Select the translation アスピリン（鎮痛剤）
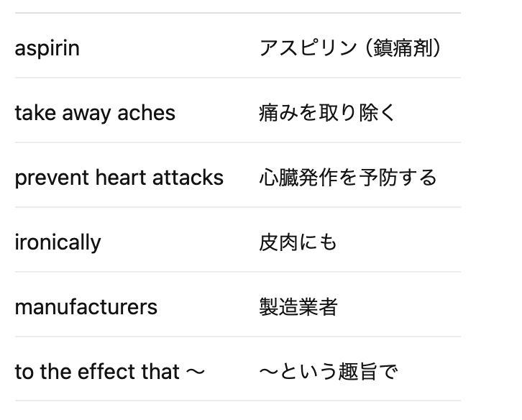522x420 pixels. pyautogui.click(x=351, y=48)
